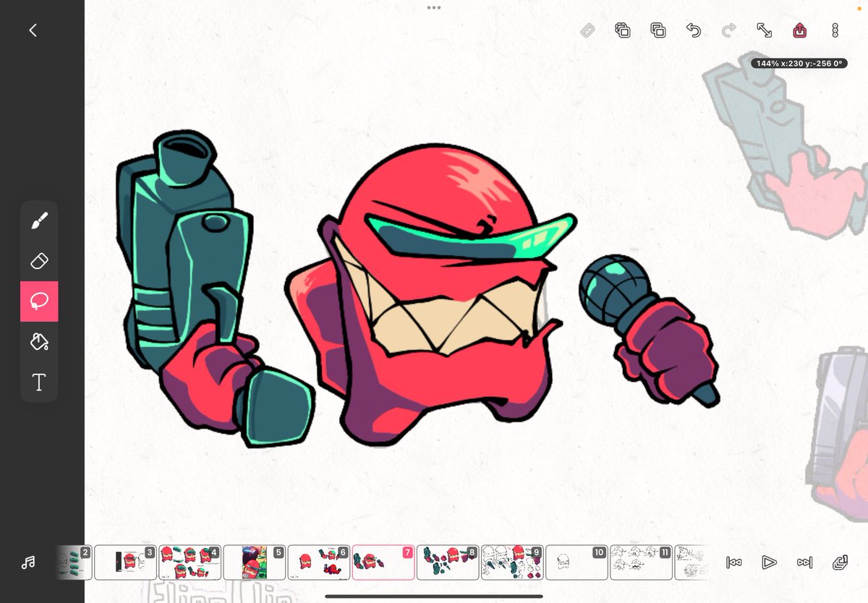Viewport: 868px width, 603px height.
Task: Select frame 6 thumbnail in timeline
Action: pos(318,563)
